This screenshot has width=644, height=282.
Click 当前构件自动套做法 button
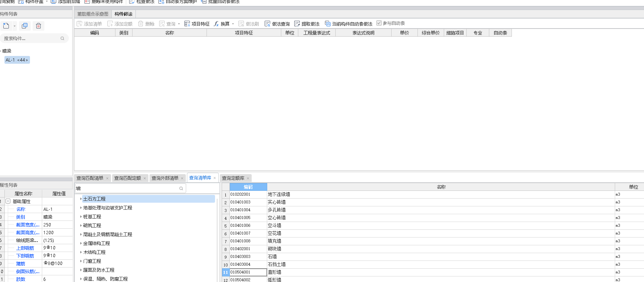[349, 24]
